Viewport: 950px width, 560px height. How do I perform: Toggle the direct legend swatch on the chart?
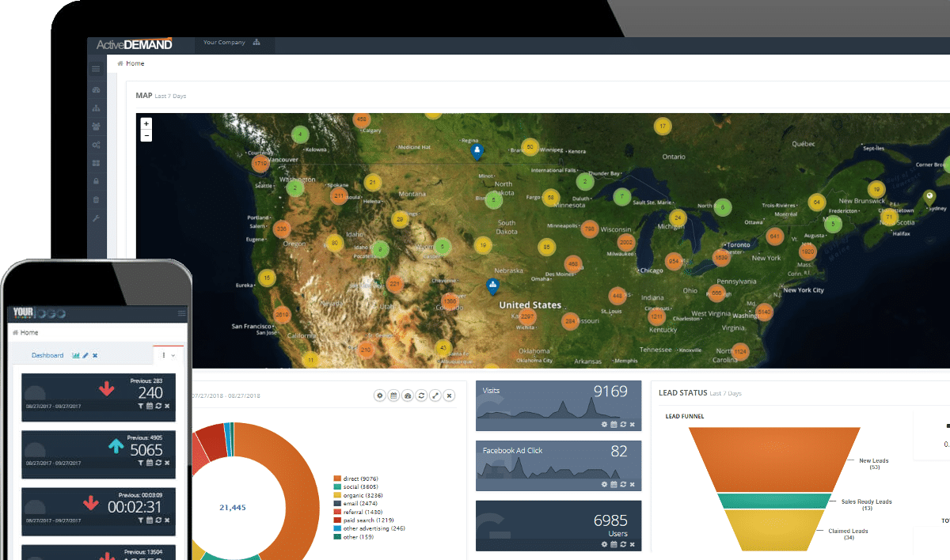(337, 479)
